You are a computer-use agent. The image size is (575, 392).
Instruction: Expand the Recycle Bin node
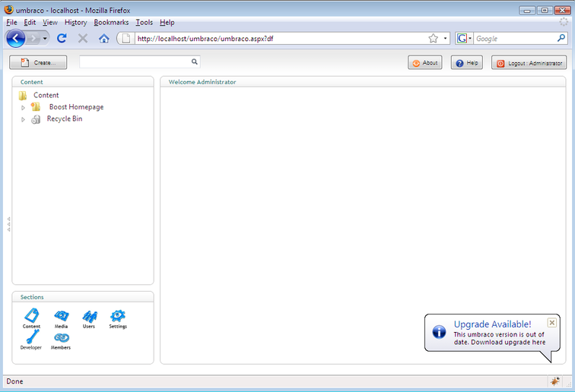(x=23, y=119)
